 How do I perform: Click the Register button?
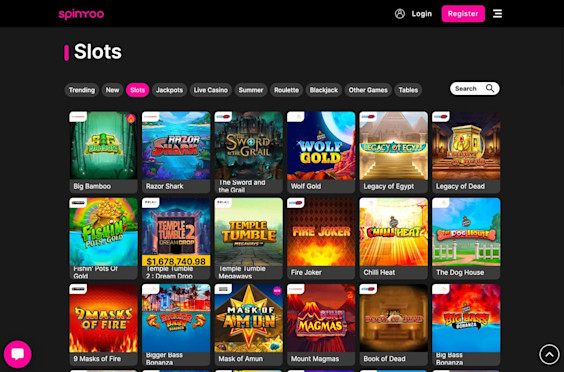(463, 14)
